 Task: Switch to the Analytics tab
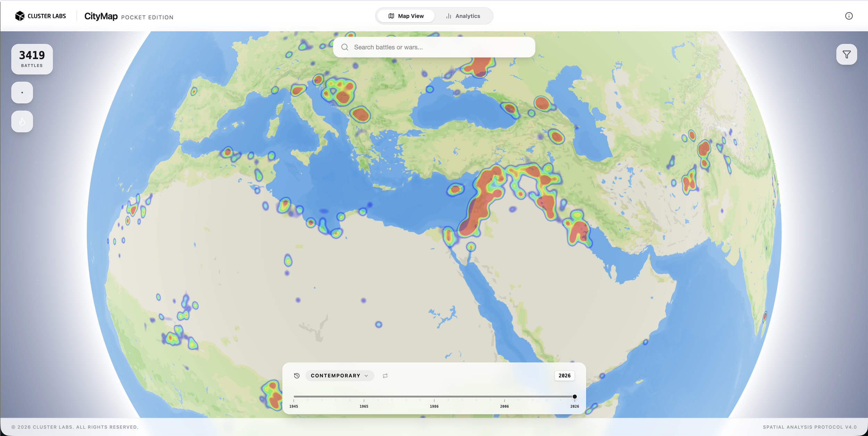coord(463,16)
